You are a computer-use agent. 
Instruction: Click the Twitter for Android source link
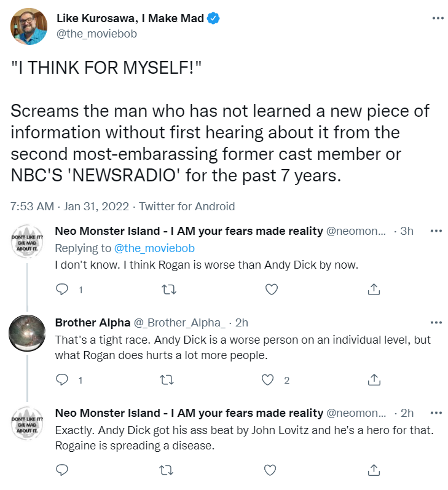[x=187, y=206]
